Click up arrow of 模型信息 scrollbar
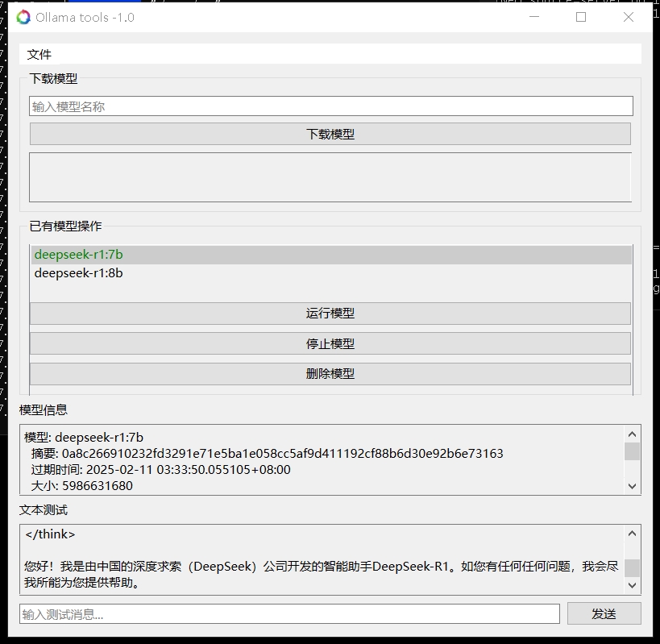This screenshot has height=644, width=660. point(632,434)
